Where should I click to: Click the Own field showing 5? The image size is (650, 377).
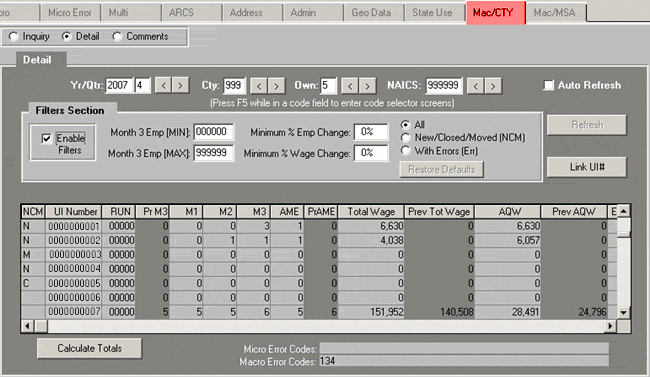tap(328, 86)
